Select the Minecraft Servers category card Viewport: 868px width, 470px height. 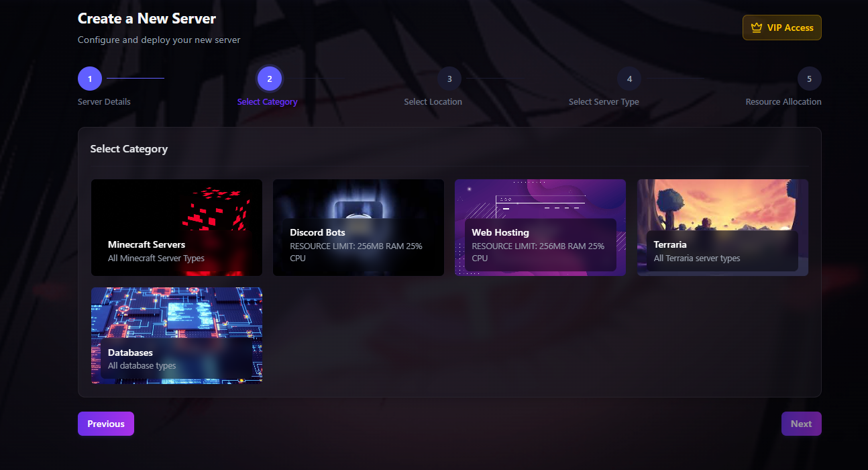click(176, 227)
